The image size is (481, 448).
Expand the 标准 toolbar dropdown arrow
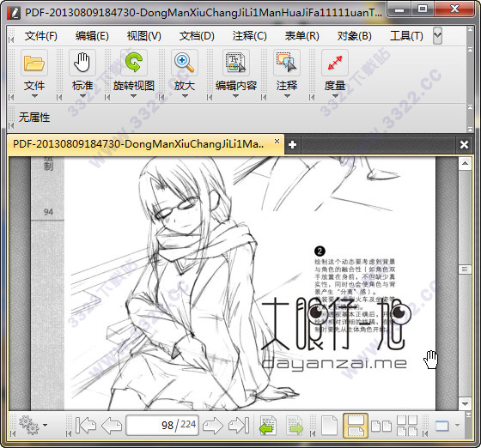[x=82, y=96]
